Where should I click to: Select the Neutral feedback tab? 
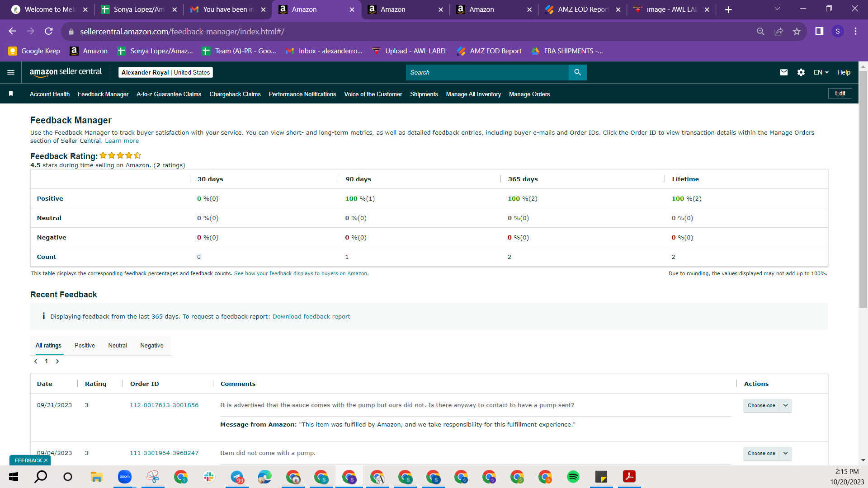118,346
